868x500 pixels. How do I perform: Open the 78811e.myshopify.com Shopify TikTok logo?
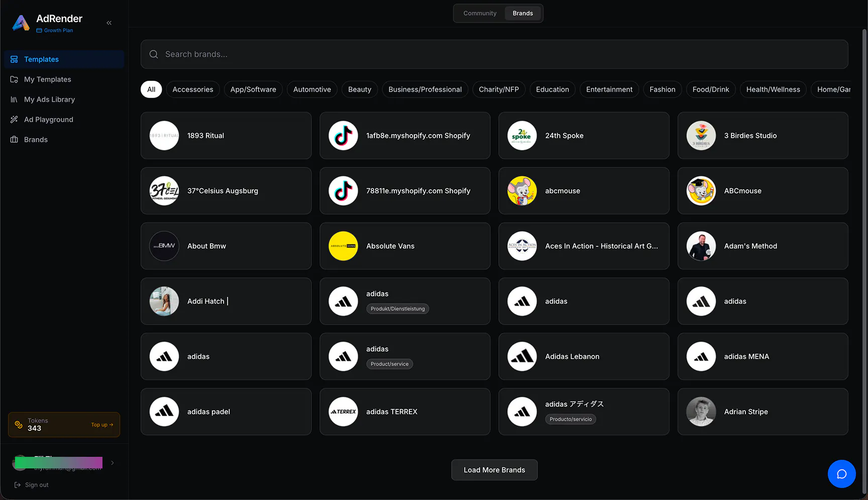(343, 191)
